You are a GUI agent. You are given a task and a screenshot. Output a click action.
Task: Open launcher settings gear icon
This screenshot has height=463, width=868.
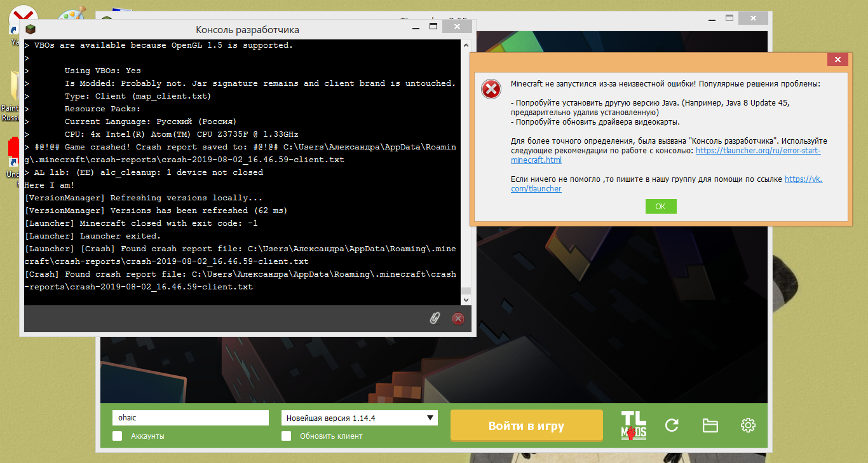point(748,425)
